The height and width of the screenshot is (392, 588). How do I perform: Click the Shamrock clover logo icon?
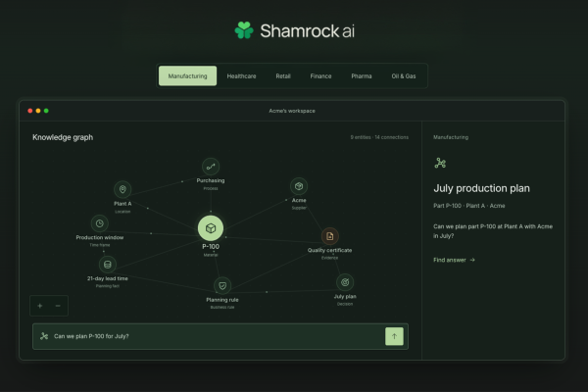click(244, 30)
